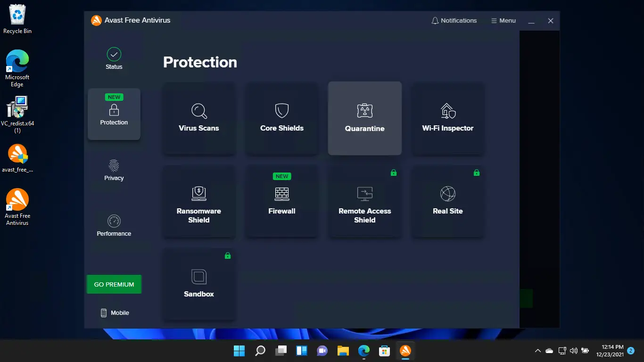644x362 pixels.
Task: Go to the Status section
Action: tap(114, 58)
